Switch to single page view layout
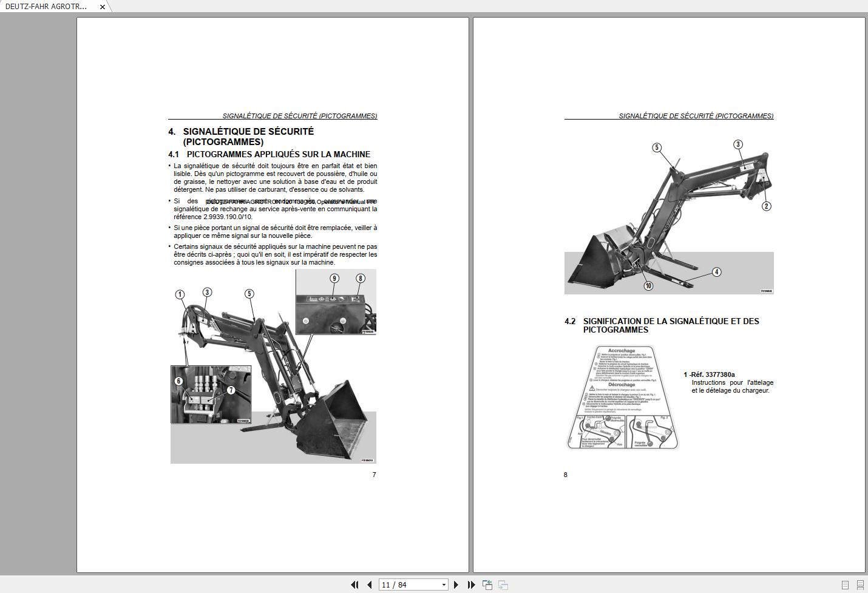868x593 pixels. pos(845,585)
